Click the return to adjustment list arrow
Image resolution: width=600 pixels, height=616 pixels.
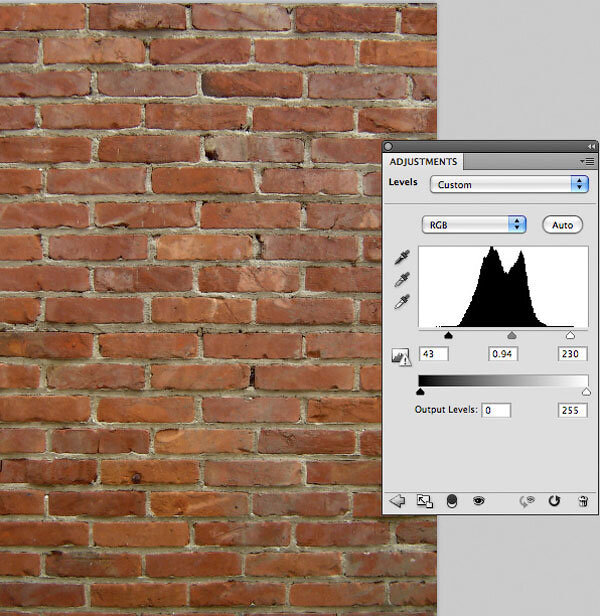(x=397, y=501)
